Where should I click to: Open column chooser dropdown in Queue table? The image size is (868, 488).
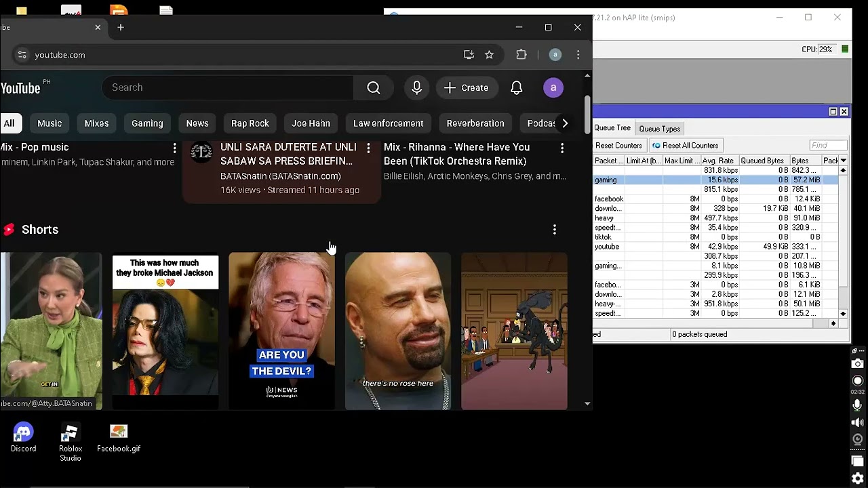[843, 161]
